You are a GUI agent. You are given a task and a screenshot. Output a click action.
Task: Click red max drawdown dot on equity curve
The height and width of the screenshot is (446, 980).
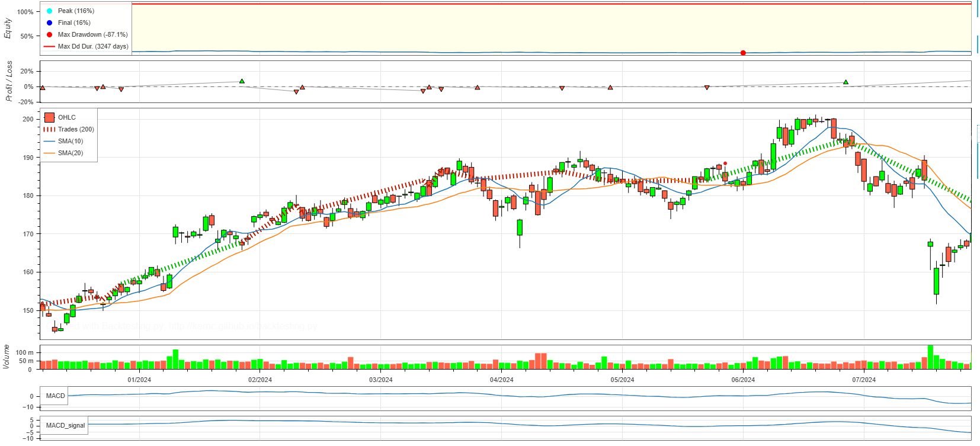pyautogui.click(x=743, y=53)
